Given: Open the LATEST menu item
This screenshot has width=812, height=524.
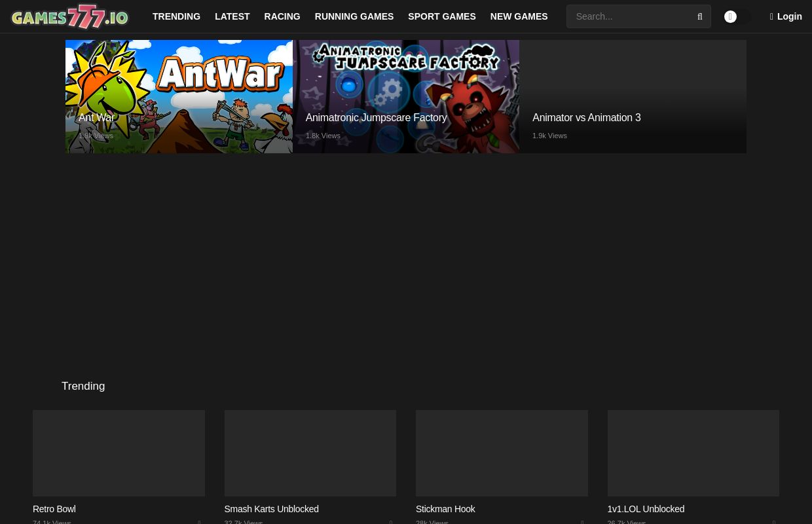Looking at the screenshot, I should pyautogui.click(x=232, y=16).
